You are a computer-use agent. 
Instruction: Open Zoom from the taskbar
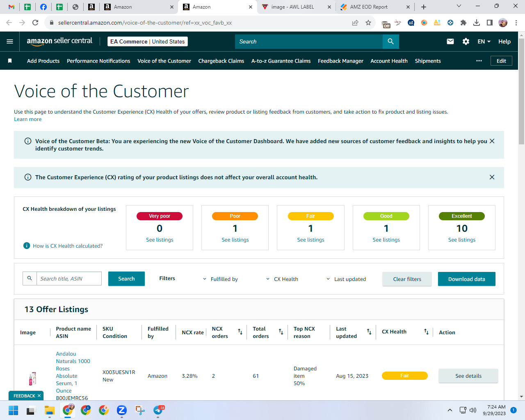click(121, 410)
